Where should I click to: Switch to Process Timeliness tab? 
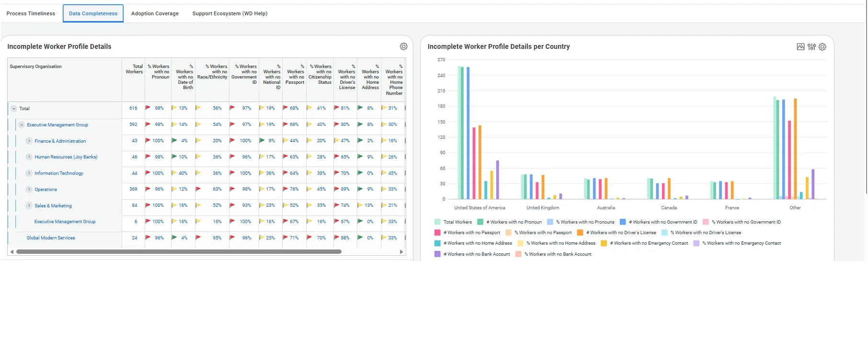pos(31,13)
